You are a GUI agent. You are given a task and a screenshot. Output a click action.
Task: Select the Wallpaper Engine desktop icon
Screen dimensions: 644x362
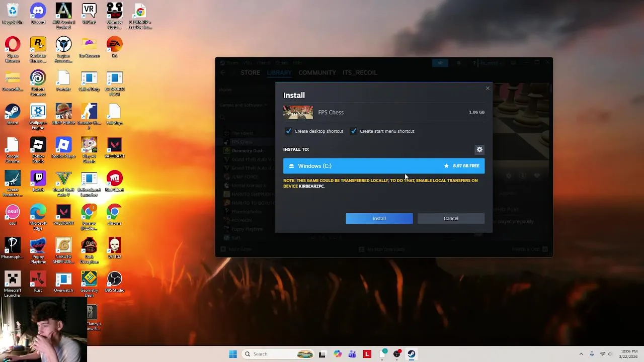tap(38, 116)
